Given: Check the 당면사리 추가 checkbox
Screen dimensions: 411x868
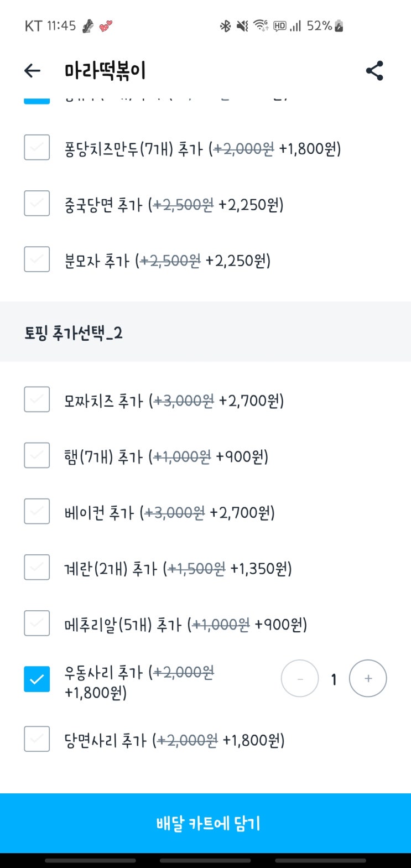Looking at the screenshot, I should [x=37, y=739].
